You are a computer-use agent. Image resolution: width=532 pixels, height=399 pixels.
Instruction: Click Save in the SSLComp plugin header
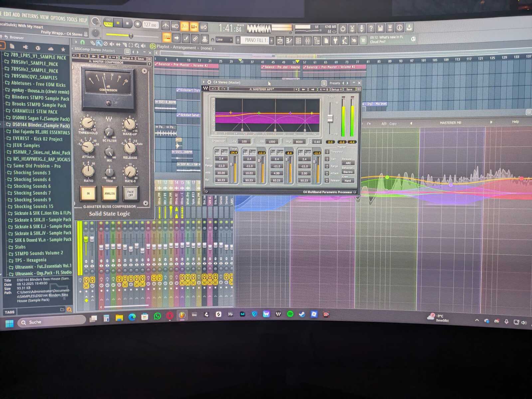click(140, 59)
